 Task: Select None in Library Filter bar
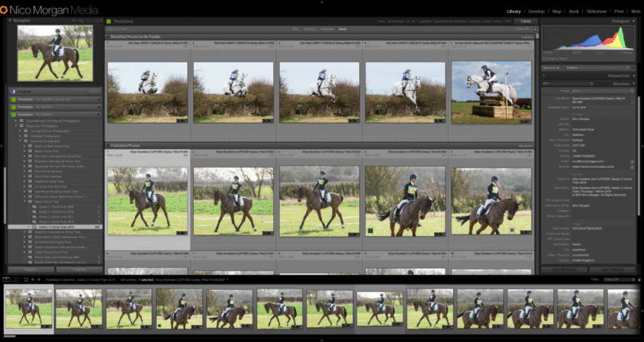click(x=342, y=29)
